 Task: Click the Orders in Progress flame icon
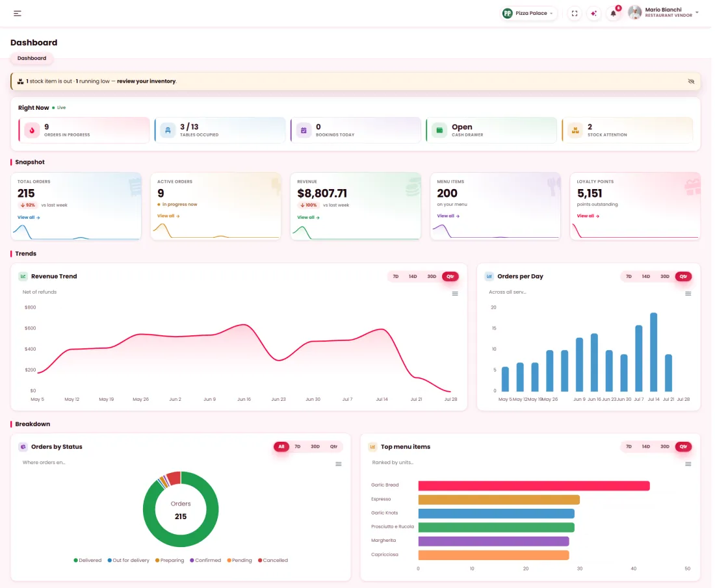tap(32, 131)
